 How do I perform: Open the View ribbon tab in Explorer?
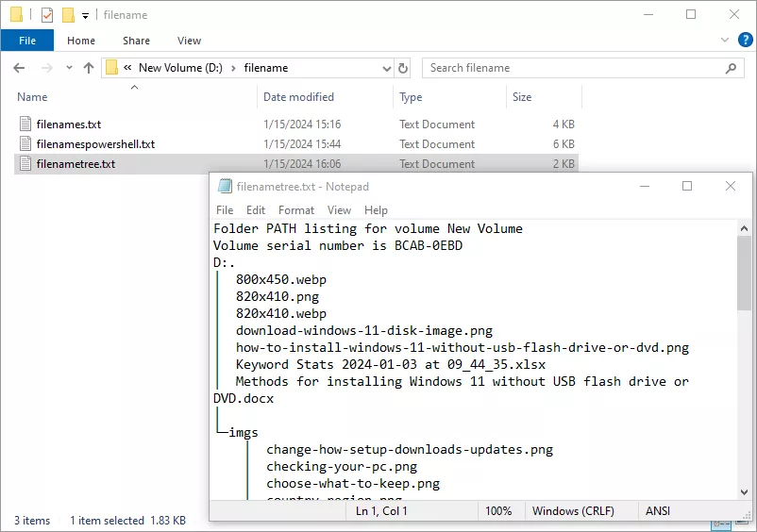pyautogui.click(x=189, y=41)
